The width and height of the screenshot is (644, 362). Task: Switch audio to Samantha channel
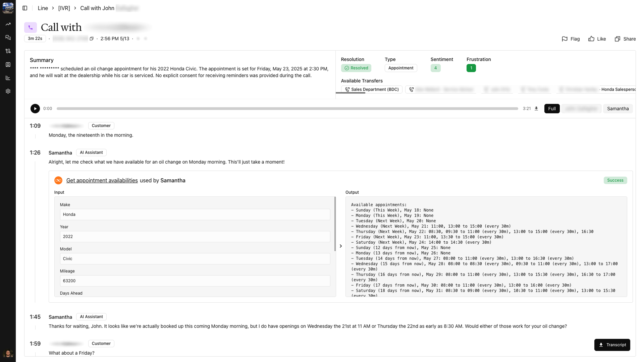[x=618, y=109]
